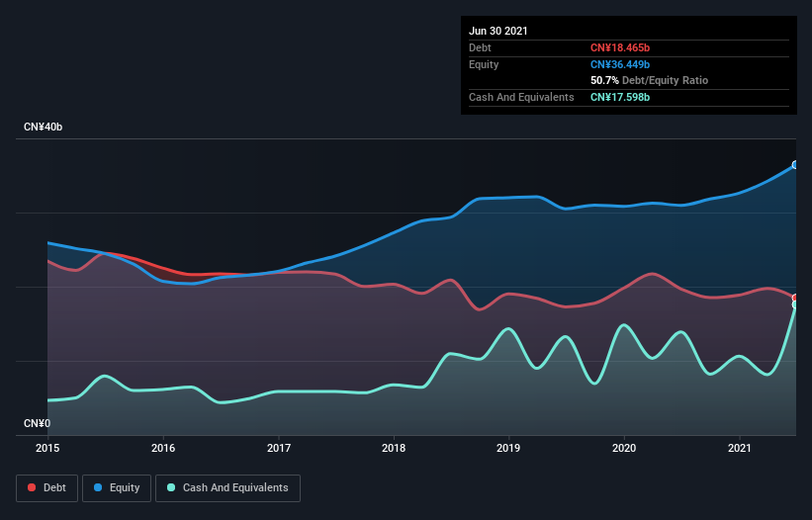Click the CN¥0 y-axis label
The height and width of the screenshot is (520, 812).
click(x=38, y=423)
